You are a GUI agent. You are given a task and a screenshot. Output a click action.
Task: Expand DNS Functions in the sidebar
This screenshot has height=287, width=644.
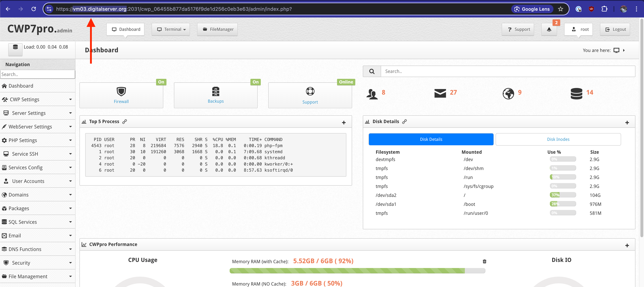tap(38, 249)
